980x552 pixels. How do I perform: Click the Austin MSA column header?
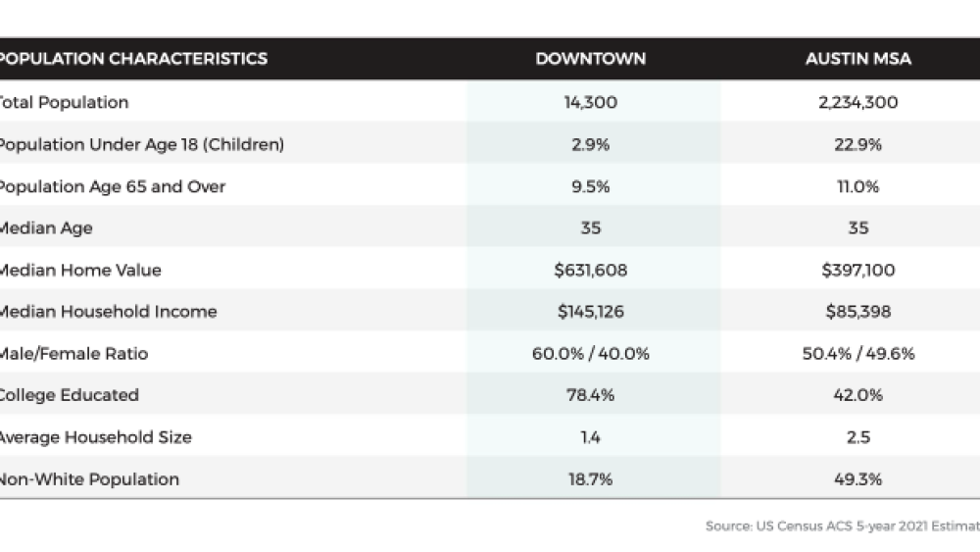click(x=857, y=59)
